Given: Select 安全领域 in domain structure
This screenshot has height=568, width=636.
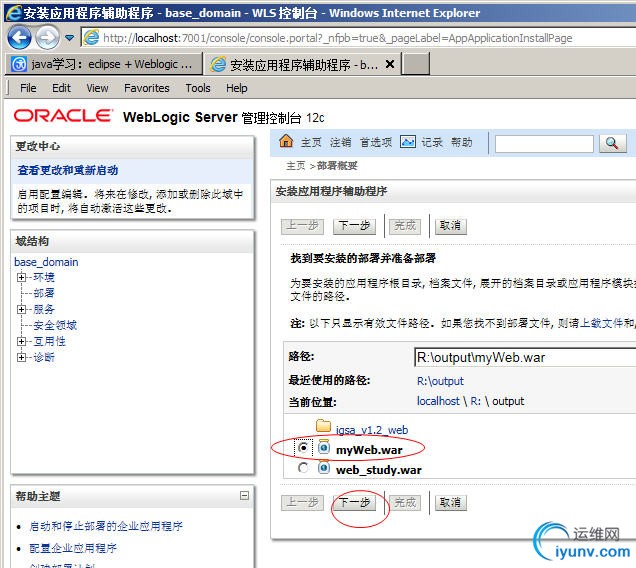Looking at the screenshot, I should pos(55,325).
